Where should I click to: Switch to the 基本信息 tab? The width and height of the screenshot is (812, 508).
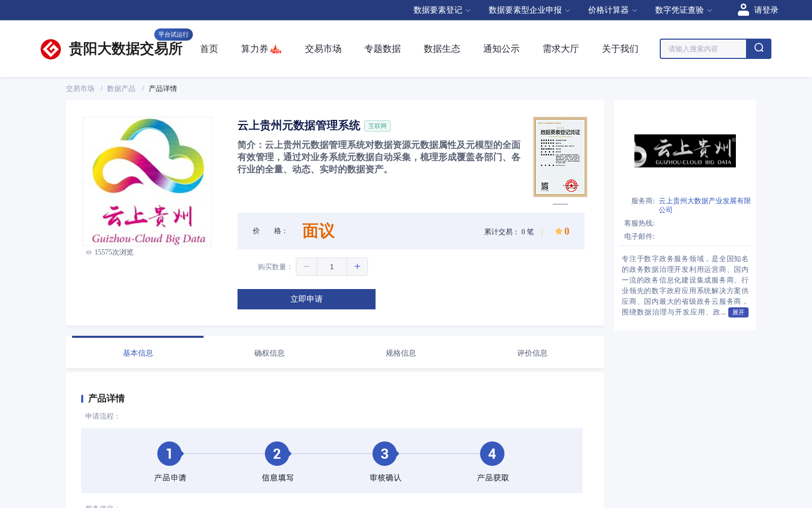(138, 353)
